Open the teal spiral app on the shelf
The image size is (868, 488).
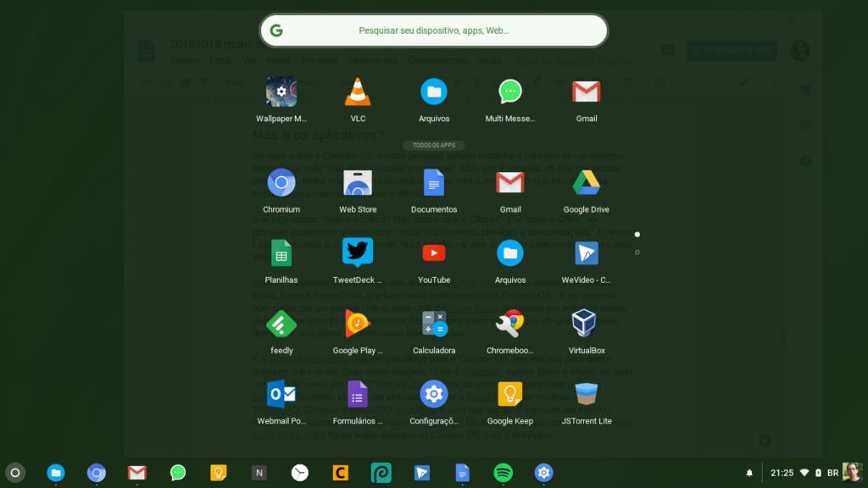pyautogui.click(x=381, y=473)
